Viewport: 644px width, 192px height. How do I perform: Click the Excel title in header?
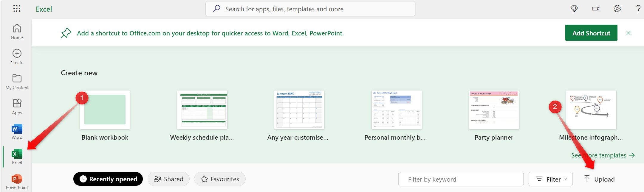(44, 9)
